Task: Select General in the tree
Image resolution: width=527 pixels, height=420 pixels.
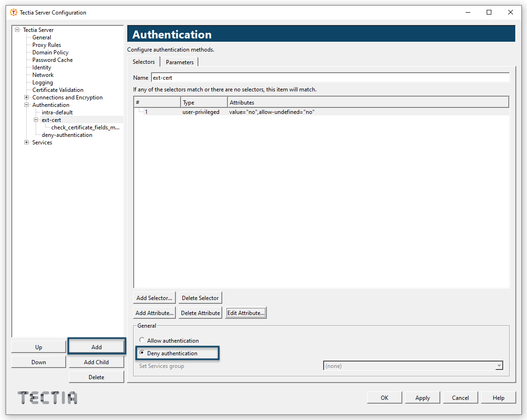Action: coord(42,37)
